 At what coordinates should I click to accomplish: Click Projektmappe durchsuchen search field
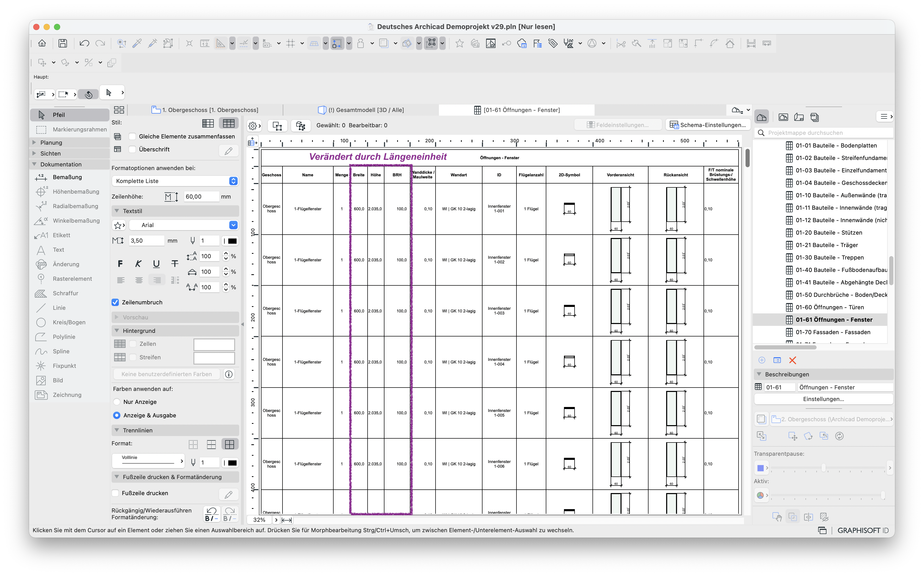[x=823, y=133]
